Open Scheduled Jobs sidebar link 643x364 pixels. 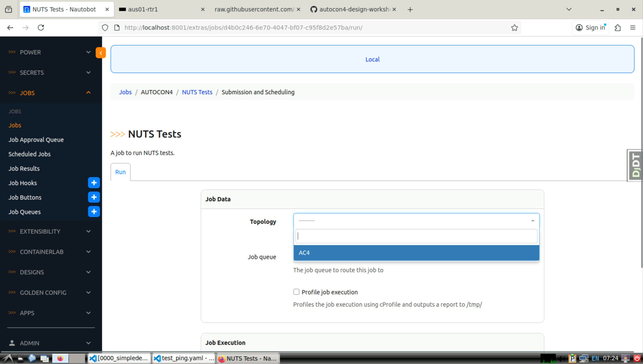30,154
